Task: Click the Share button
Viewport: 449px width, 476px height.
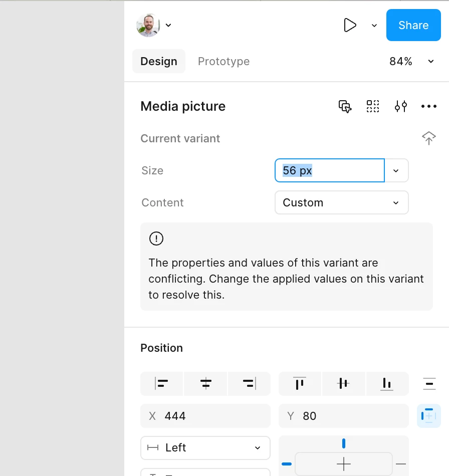Action: pos(413,25)
